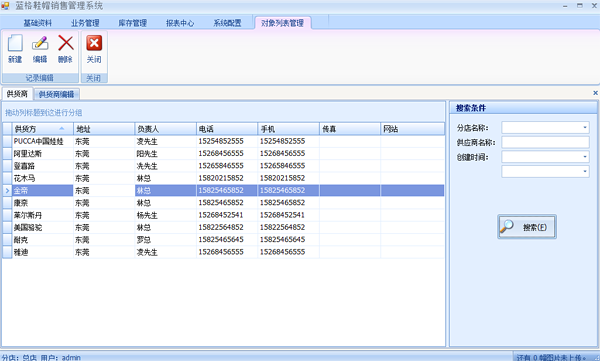600x361 pixels.
Task: Open the 分店名称 dropdown
Action: click(x=585, y=127)
